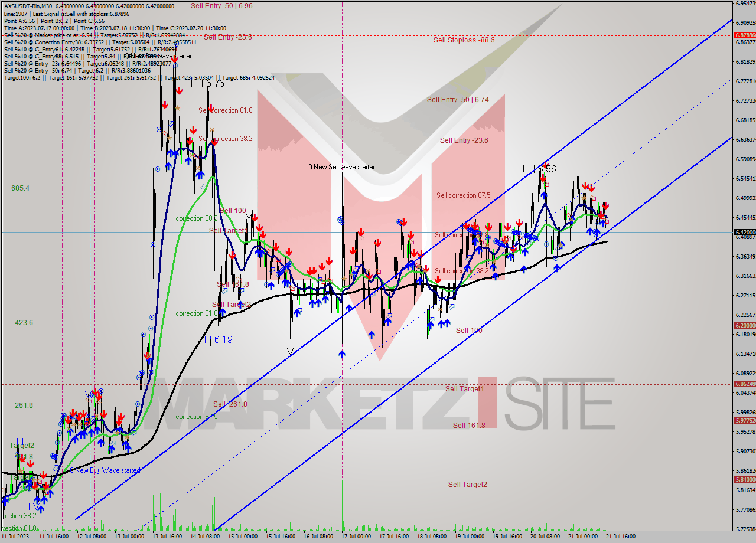This screenshot has height=543, width=756.
Task: Click the '19 Jul 16:00' time label
Action: [x=509, y=537]
